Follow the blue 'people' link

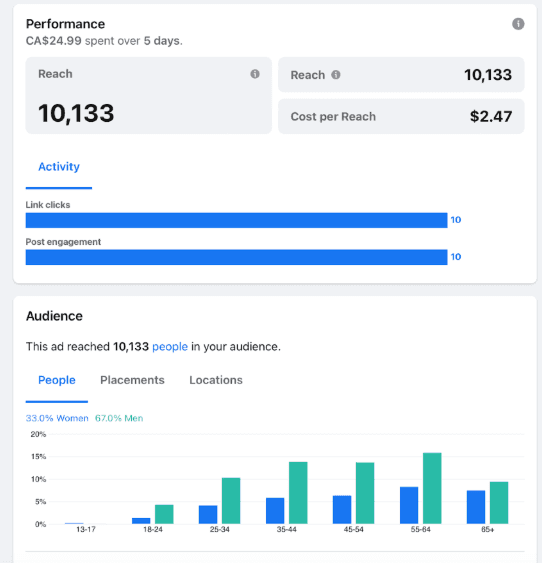pyautogui.click(x=170, y=347)
